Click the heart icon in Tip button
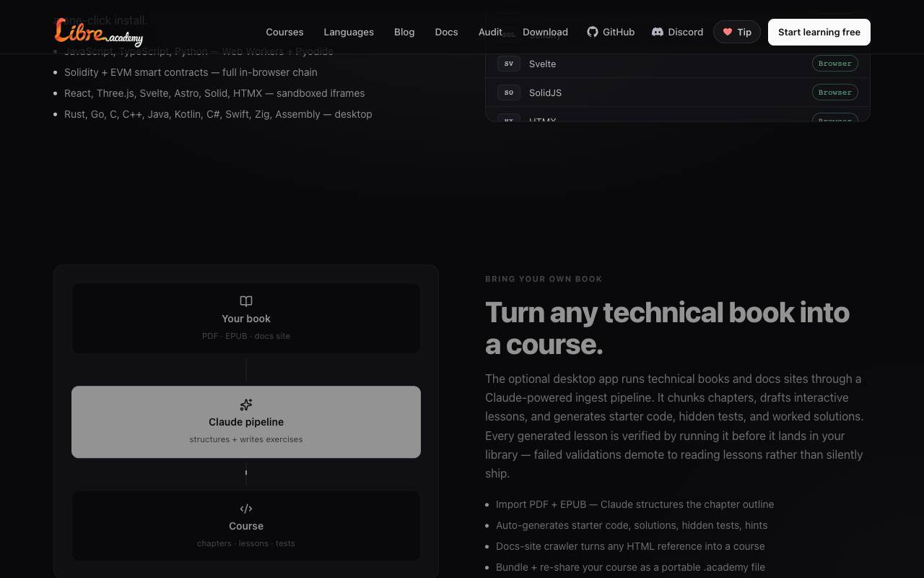924x578 pixels. [728, 32]
